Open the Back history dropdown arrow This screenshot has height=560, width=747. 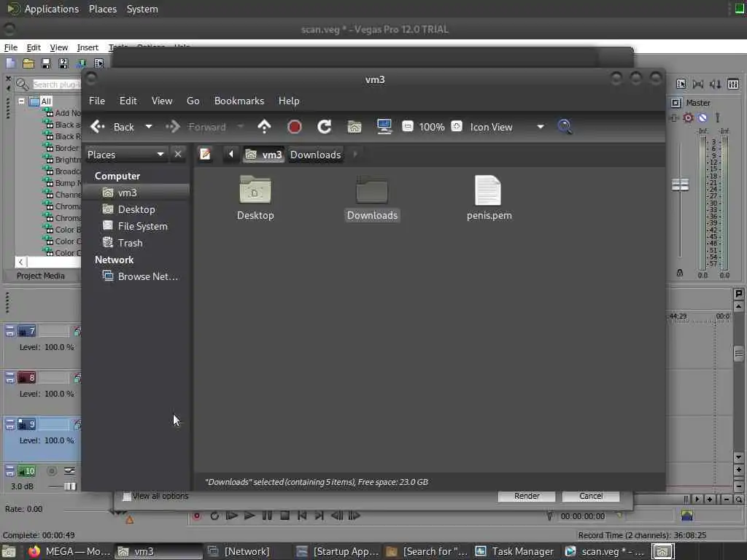pyautogui.click(x=149, y=127)
